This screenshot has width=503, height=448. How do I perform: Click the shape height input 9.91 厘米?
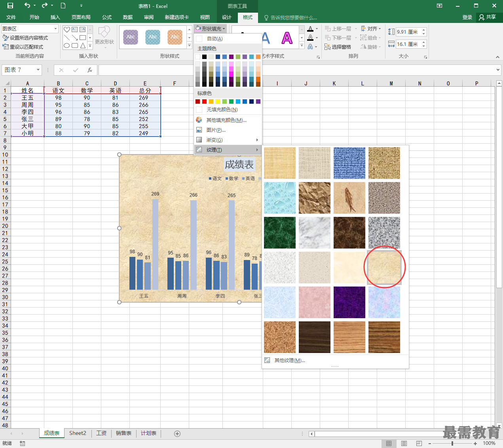point(409,32)
